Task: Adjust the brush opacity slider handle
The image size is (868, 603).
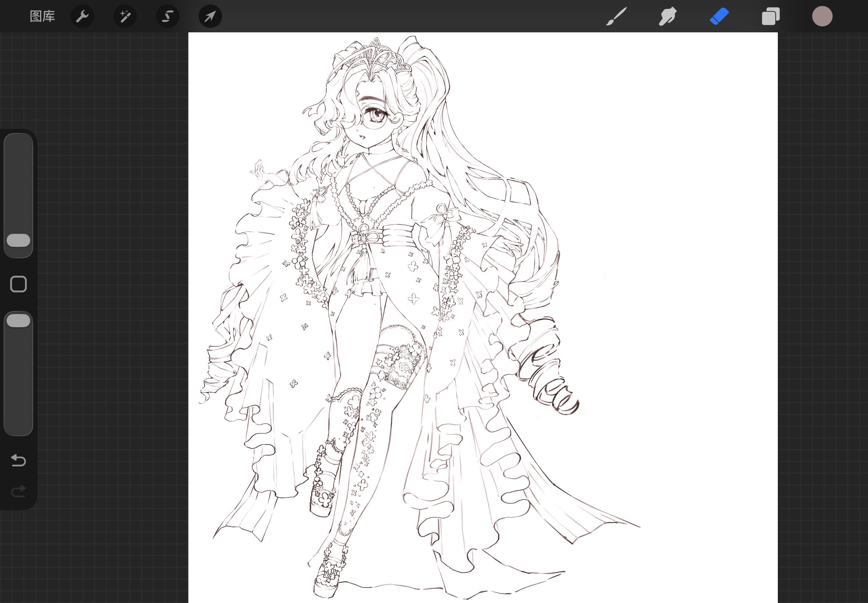Action: point(18,320)
